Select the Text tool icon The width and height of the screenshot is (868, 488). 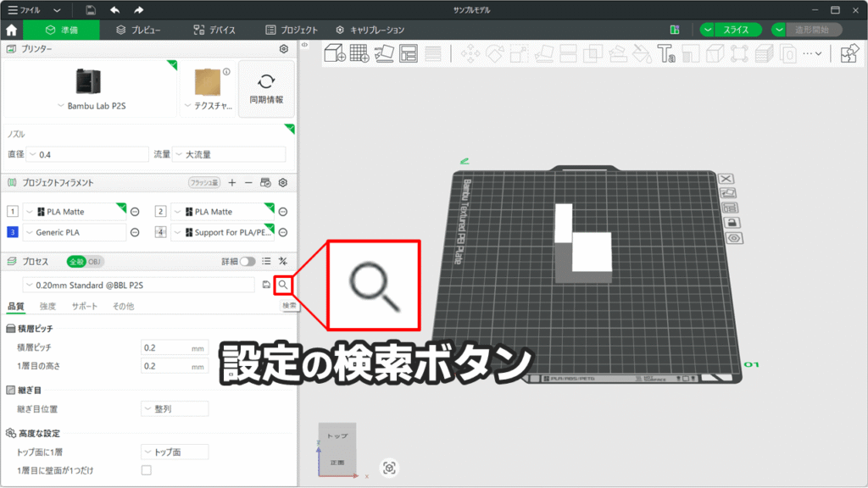[x=666, y=54]
